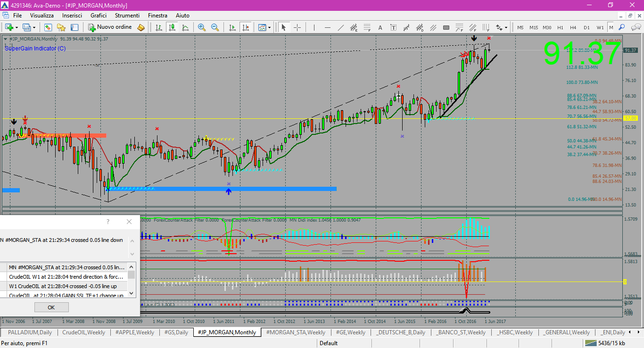The height and width of the screenshot is (348, 644).
Task: Toggle chart shift icon
Action: point(245,27)
